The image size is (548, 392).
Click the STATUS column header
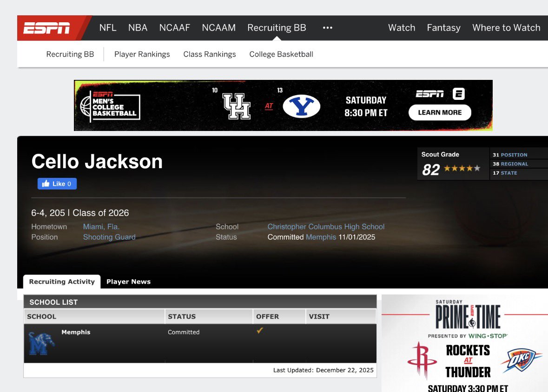(x=209, y=316)
